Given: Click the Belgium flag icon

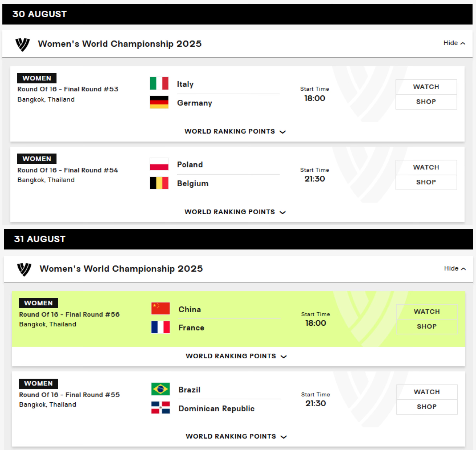Looking at the screenshot, I should 159,183.
